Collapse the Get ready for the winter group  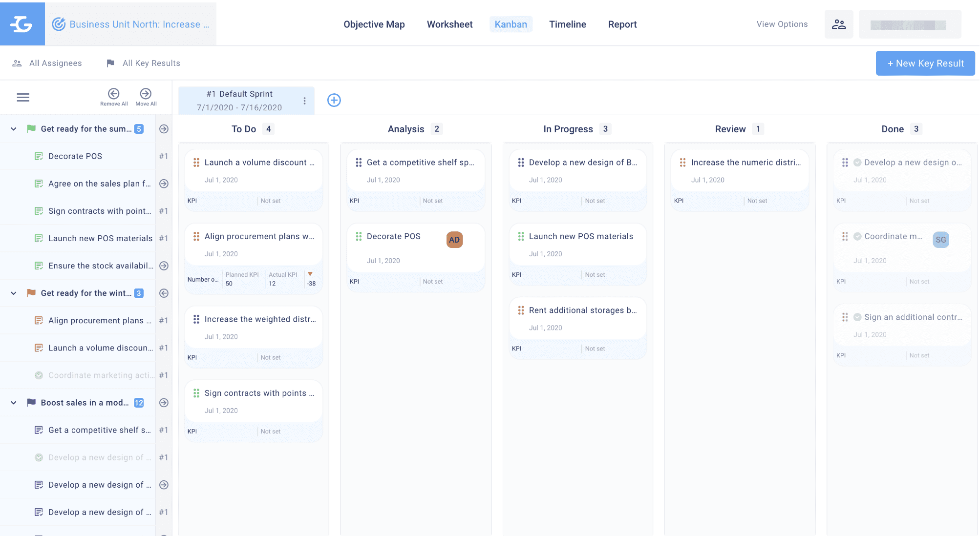pos(14,293)
